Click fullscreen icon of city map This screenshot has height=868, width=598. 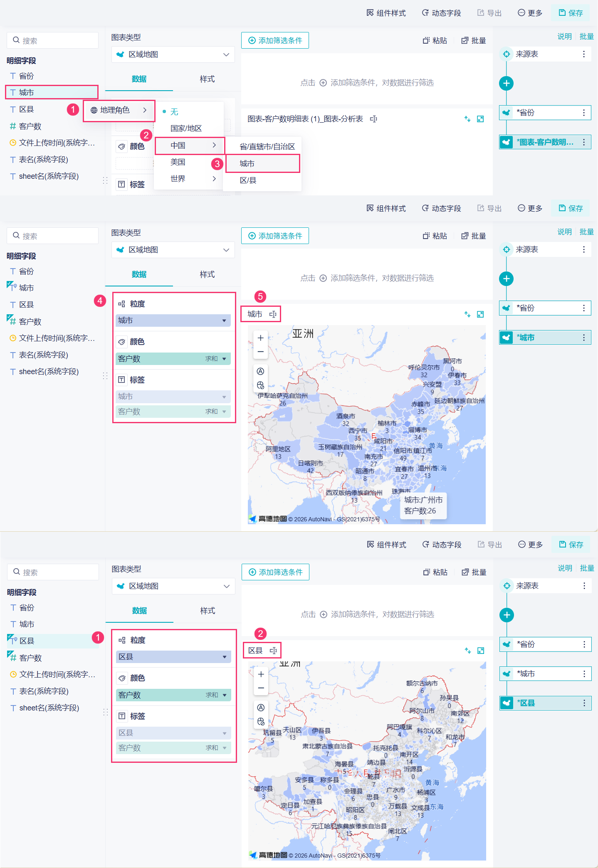coord(480,314)
